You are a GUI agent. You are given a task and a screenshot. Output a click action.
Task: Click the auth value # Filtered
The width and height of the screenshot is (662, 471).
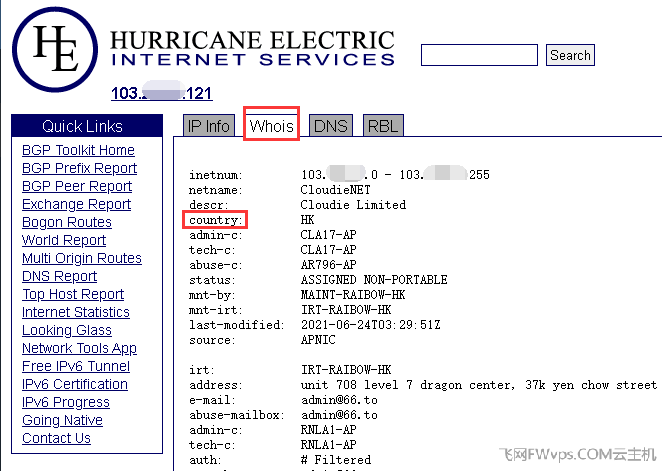[x=336, y=460]
